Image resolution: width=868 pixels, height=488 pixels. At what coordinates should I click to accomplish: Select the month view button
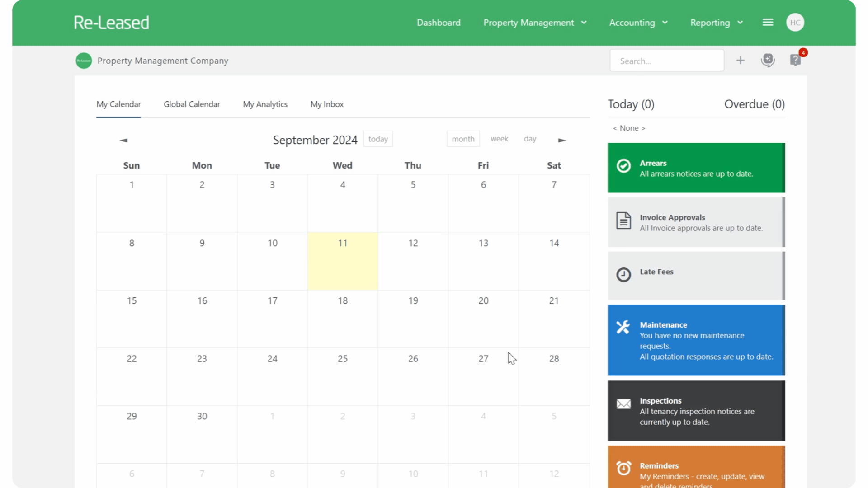coord(463,139)
